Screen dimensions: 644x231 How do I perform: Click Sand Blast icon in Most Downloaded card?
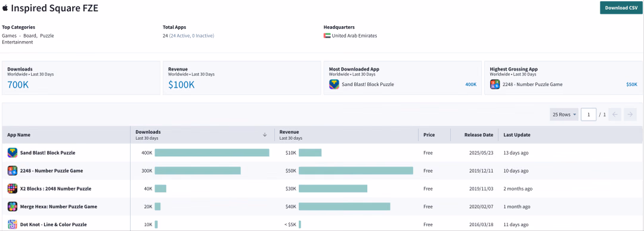click(334, 85)
